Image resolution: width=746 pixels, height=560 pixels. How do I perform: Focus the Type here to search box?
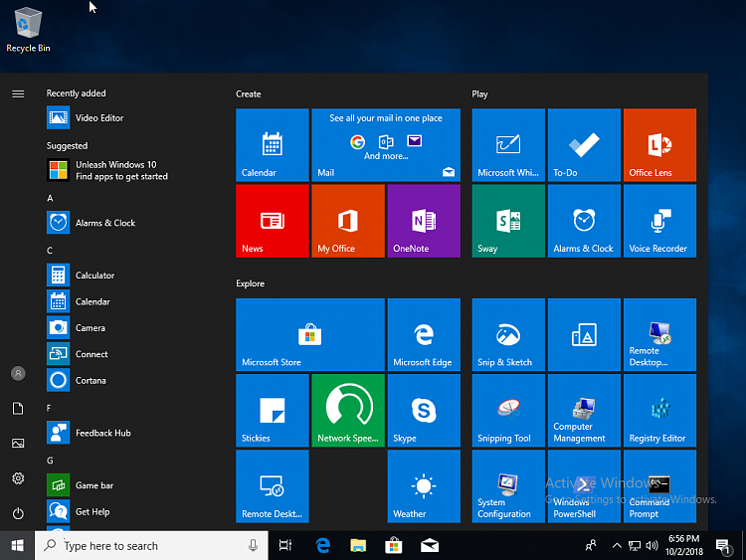[x=151, y=546]
